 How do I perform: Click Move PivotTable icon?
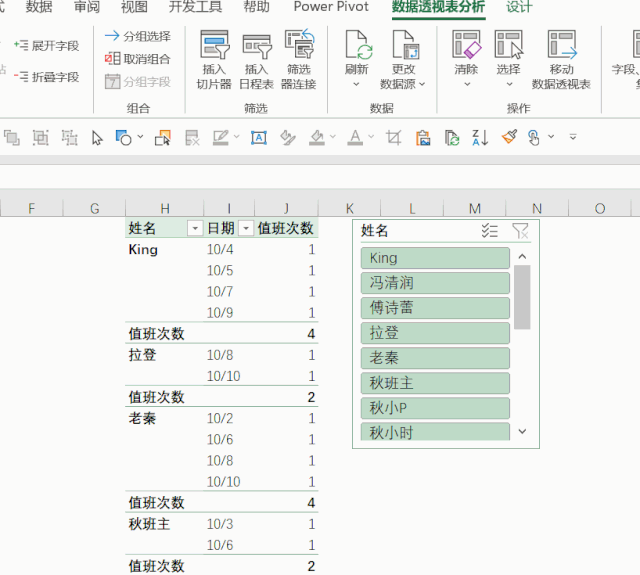point(562,45)
